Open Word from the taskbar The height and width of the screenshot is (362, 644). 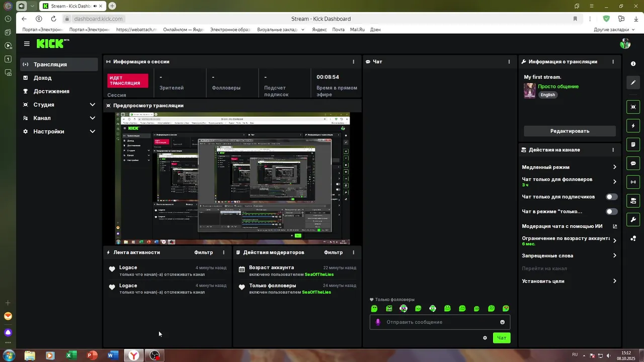click(x=112, y=355)
